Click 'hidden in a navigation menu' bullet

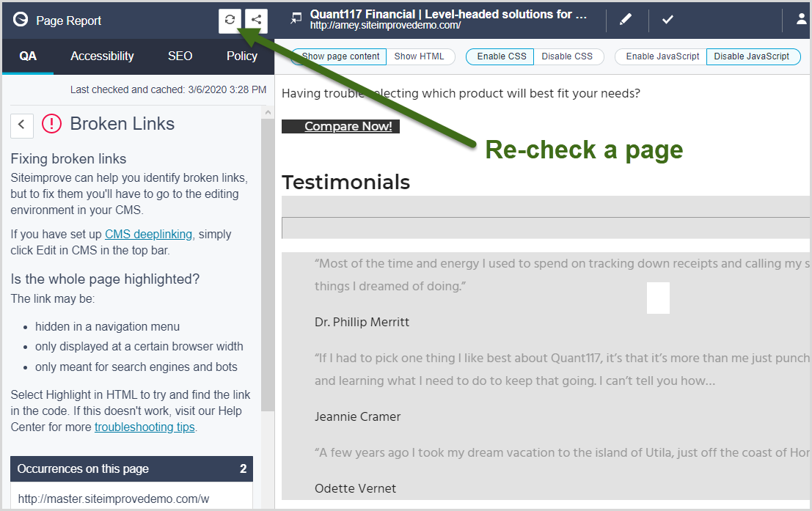[x=107, y=327]
